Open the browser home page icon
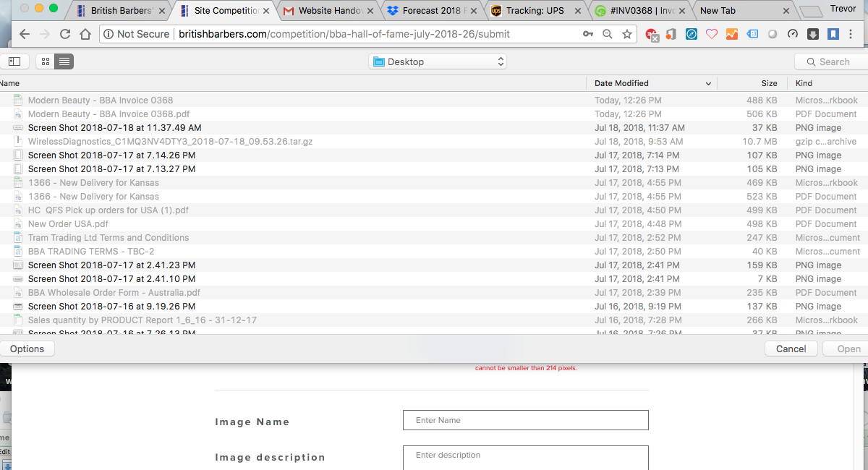This screenshot has width=868, height=470. (x=85, y=34)
